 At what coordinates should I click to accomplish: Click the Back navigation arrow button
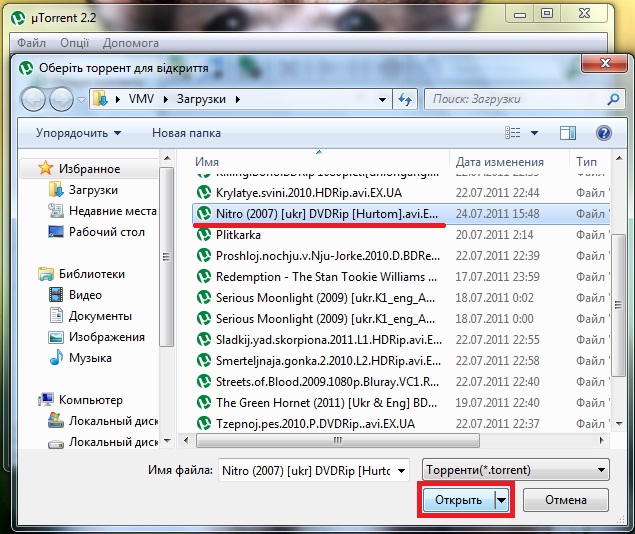click(x=33, y=99)
